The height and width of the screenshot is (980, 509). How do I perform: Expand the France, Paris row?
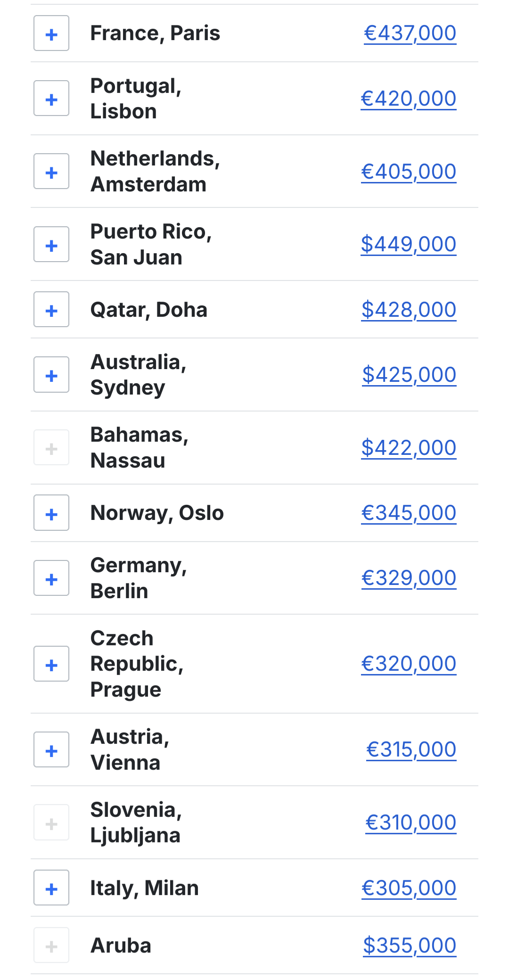tap(51, 33)
